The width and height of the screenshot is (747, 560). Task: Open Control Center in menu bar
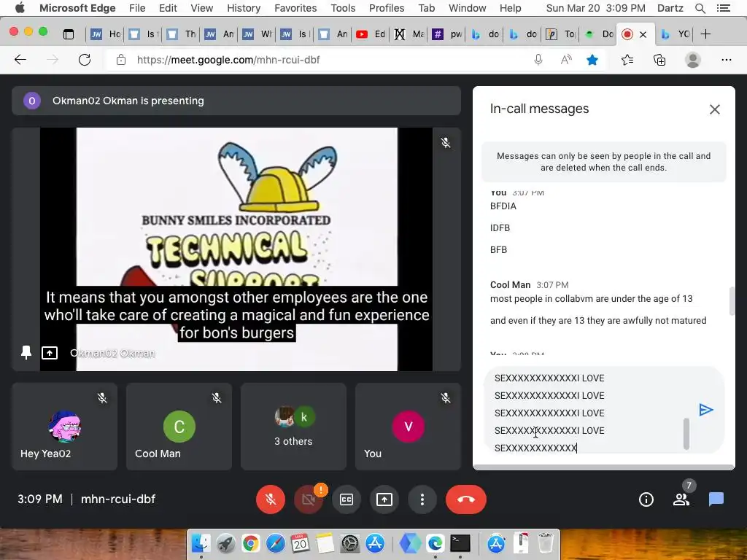click(x=723, y=8)
